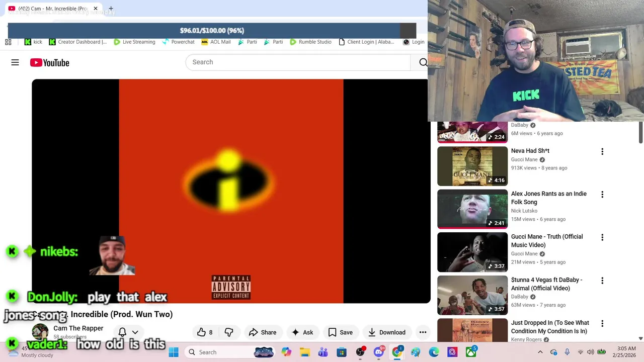Viewport: 644px width, 362px height.
Task: Open the Live Streaming bookmark
Action: click(134, 42)
